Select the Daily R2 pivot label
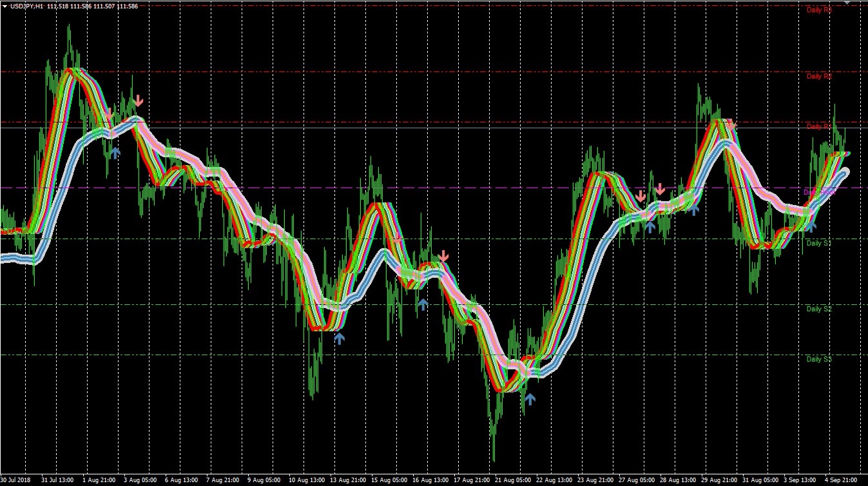Screen dimensions: 868x486 coord(819,76)
